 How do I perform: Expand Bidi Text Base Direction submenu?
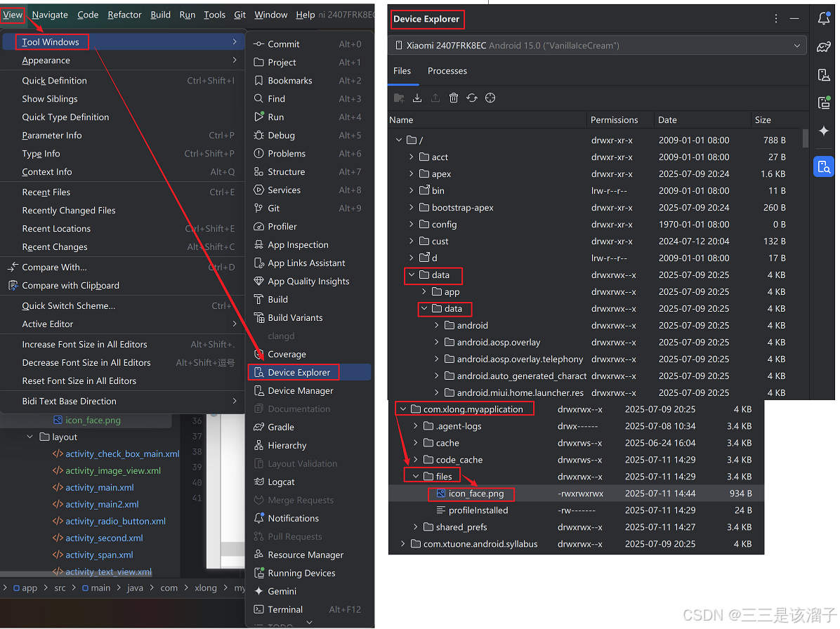click(123, 401)
